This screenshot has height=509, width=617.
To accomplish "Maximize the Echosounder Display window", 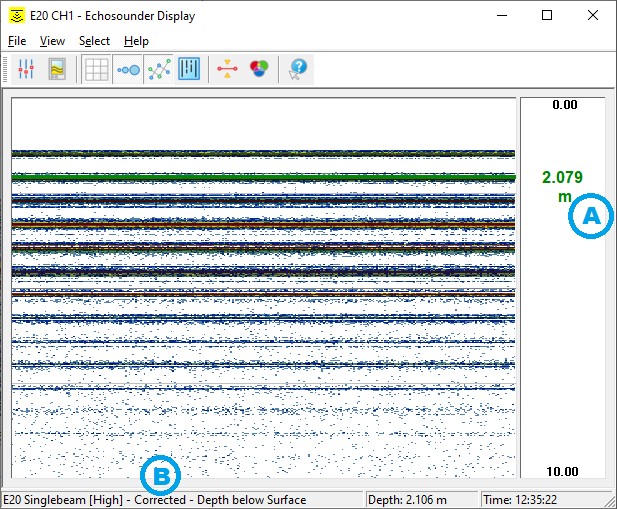I will pos(547,16).
